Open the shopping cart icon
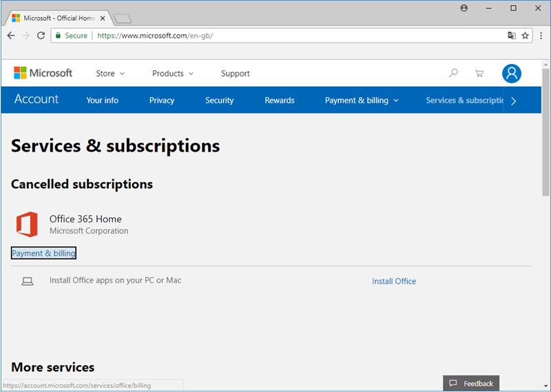The width and height of the screenshot is (551, 392). click(479, 73)
